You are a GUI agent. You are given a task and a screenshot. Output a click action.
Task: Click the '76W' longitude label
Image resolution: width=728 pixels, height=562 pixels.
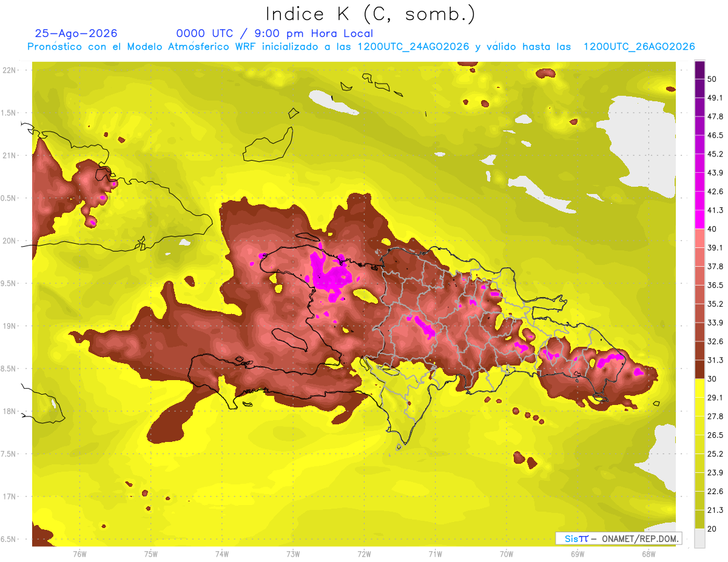79,554
